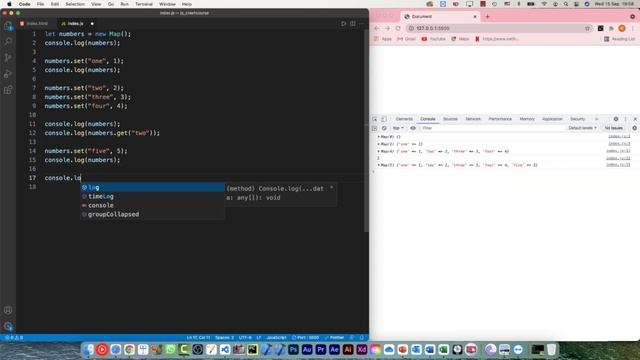Viewport: 640px width, 360px height.
Task: Switch to the Sources DevTools tab
Action: 450,119
